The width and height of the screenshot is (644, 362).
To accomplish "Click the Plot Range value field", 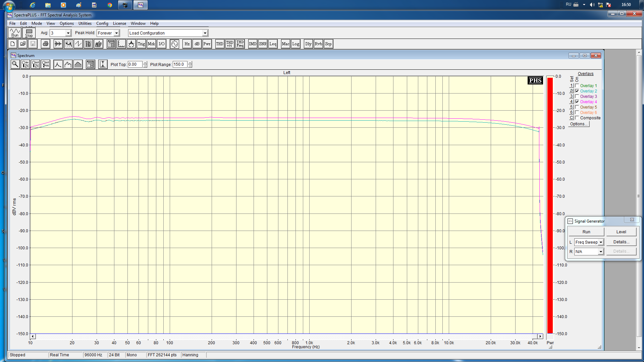I will coord(180,64).
